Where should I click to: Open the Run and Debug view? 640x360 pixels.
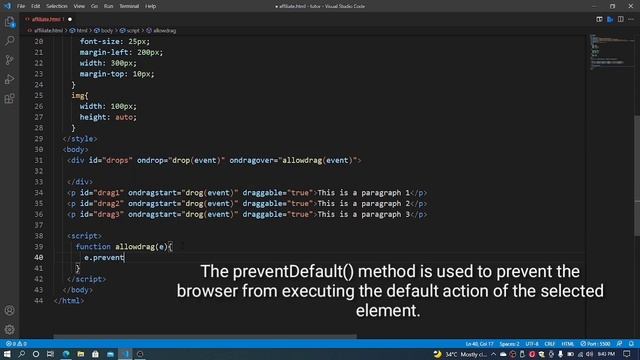(x=9, y=79)
